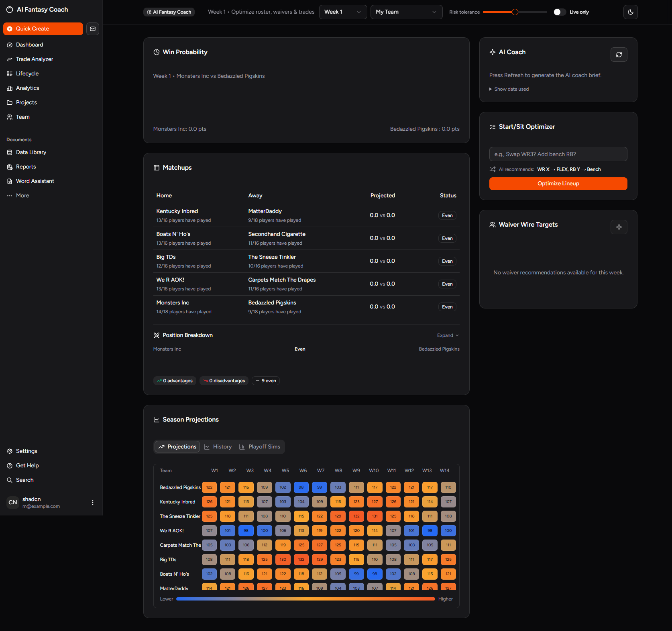Switch to the Playoff Sims tab
The image size is (672, 631).
260,446
